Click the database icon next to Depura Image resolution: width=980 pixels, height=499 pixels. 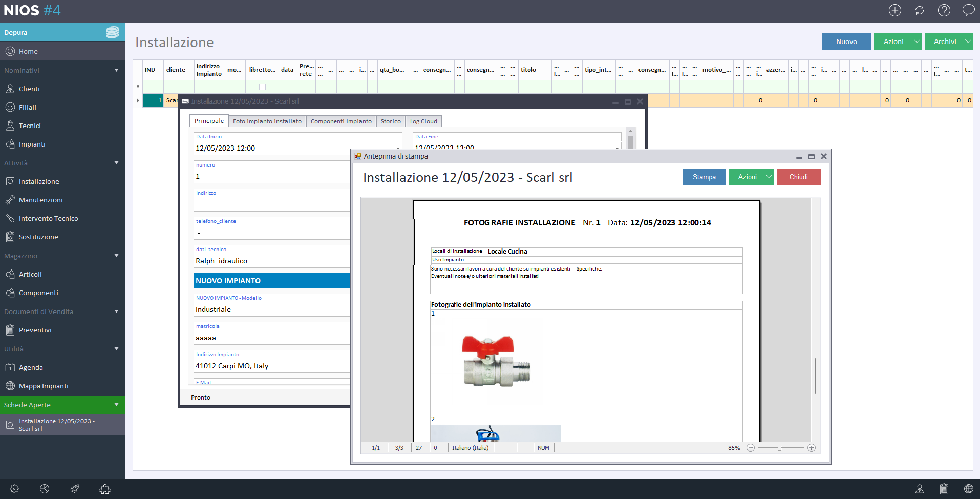point(112,32)
